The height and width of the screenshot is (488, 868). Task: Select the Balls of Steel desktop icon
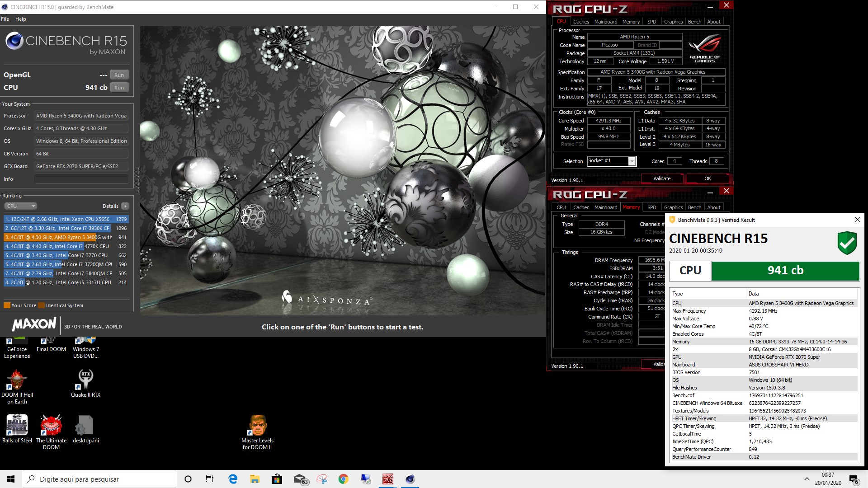pyautogui.click(x=17, y=428)
